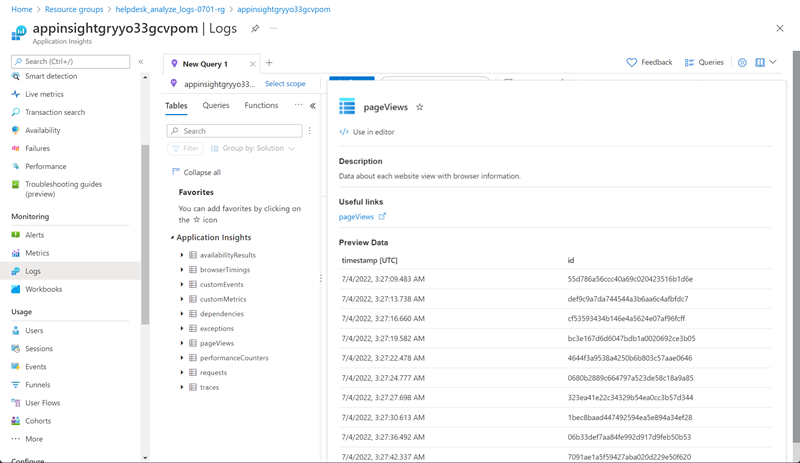Collapse the tables side pane
The width and height of the screenshot is (800, 463).
313,106
